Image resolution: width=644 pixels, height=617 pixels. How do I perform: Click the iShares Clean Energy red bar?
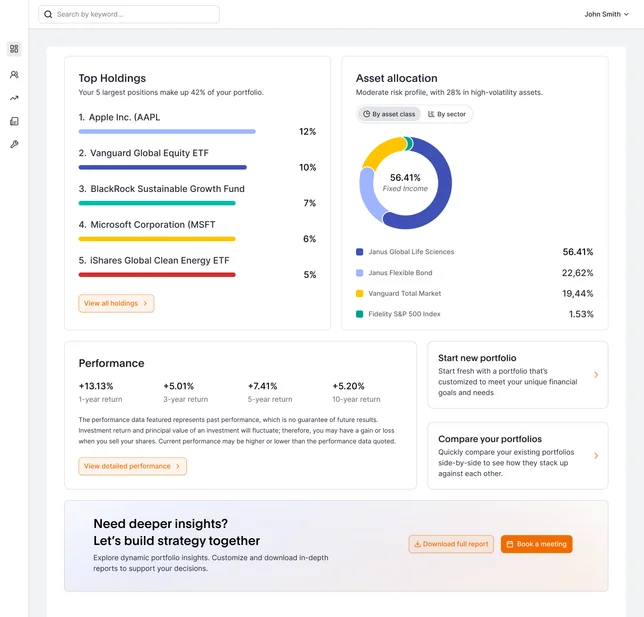(x=157, y=274)
